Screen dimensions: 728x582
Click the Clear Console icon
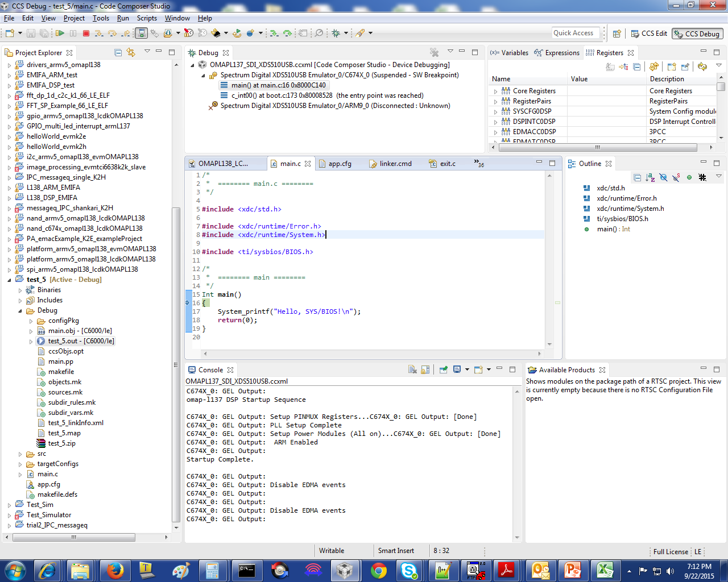click(412, 369)
